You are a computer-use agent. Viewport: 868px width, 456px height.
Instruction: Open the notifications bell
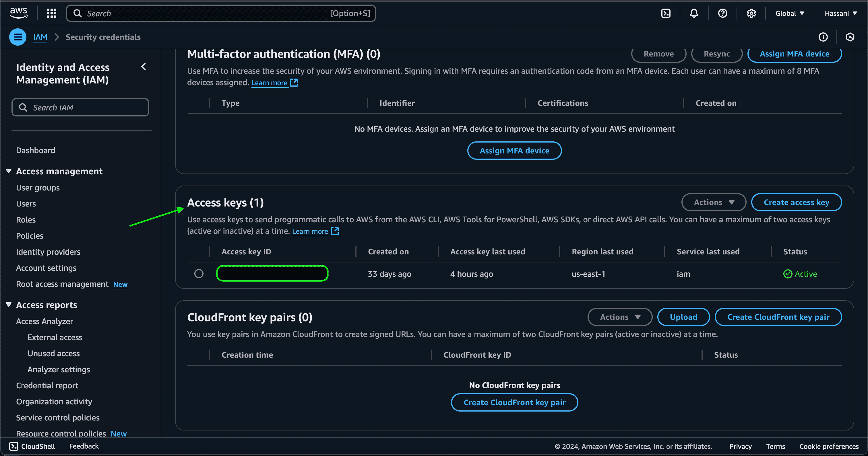click(x=694, y=13)
